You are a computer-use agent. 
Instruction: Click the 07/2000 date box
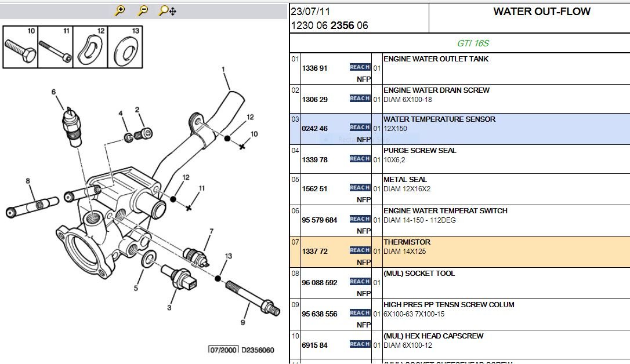coord(223,350)
